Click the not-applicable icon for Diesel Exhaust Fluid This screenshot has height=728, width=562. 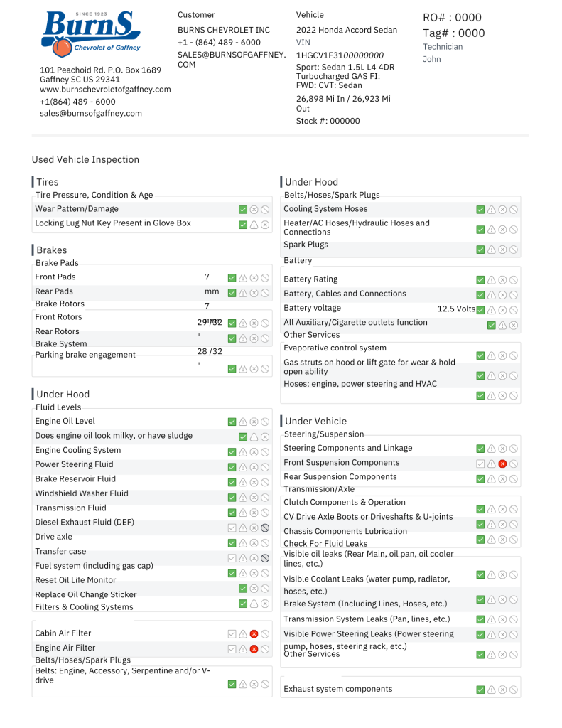264,528
